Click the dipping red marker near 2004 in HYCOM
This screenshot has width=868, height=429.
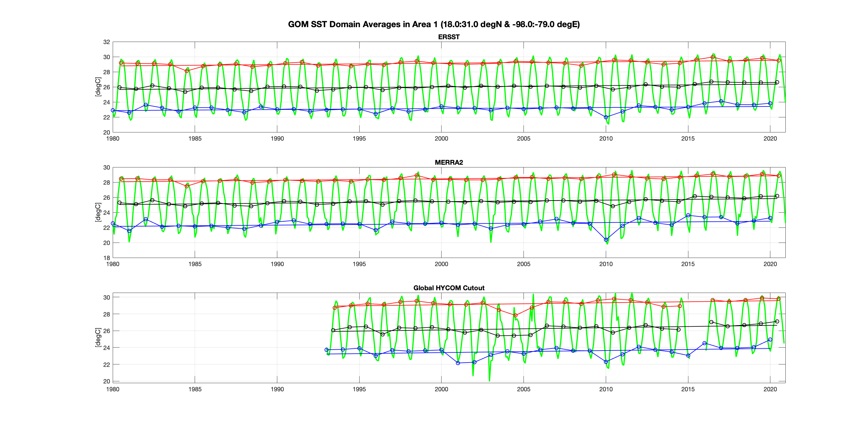click(x=515, y=315)
